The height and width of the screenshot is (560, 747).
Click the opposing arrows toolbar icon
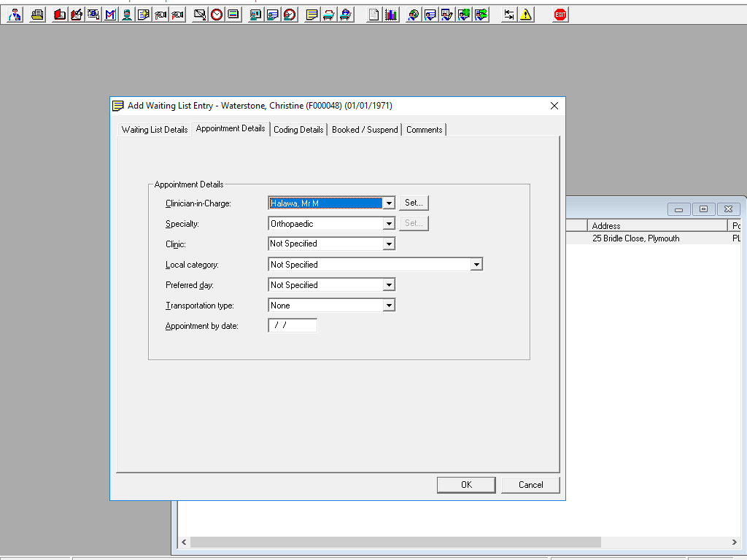508,15
